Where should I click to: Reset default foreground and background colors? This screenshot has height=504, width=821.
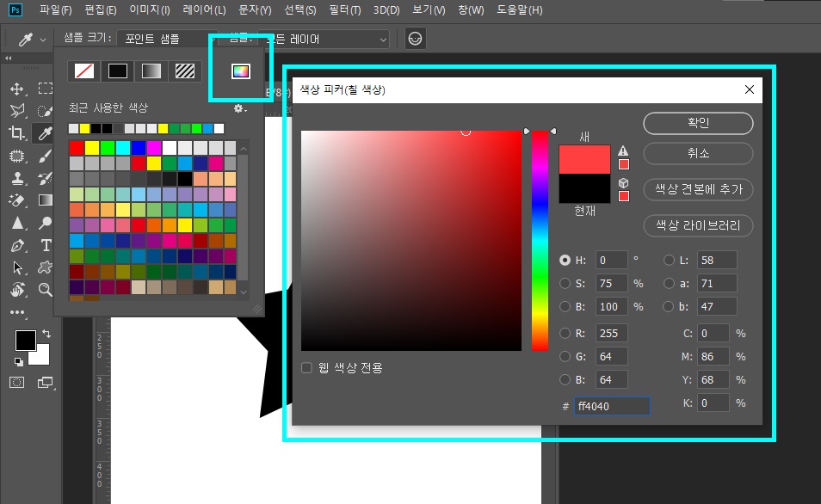18,361
